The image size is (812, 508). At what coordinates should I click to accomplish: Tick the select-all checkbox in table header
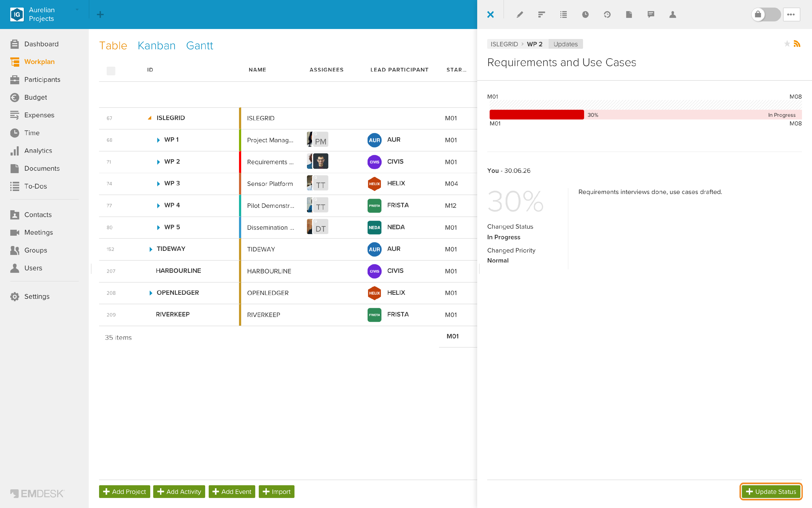[111, 70]
